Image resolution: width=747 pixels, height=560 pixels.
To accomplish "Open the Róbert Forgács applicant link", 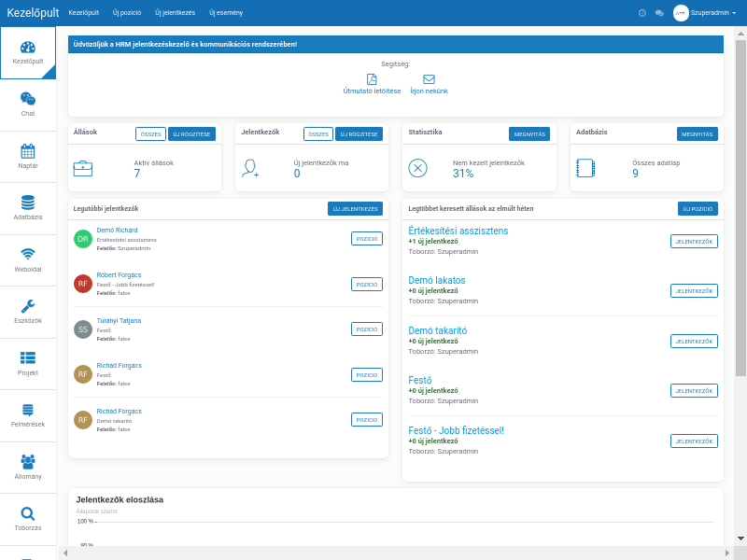I will click(120, 274).
